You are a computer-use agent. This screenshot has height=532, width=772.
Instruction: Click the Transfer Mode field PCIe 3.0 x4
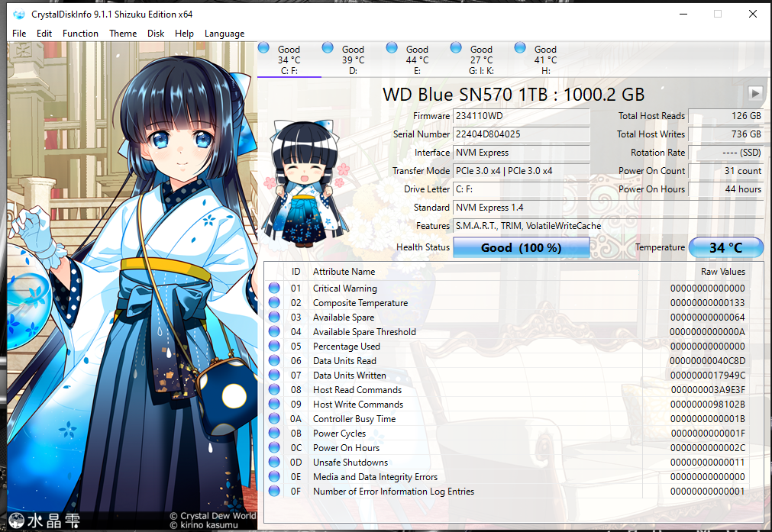(521, 171)
